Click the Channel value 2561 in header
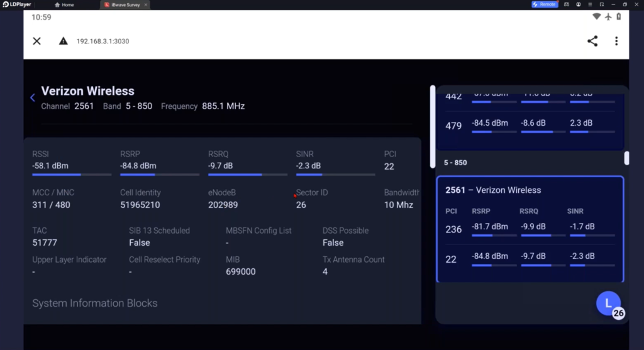644x350 pixels. pyautogui.click(x=84, y=106)
